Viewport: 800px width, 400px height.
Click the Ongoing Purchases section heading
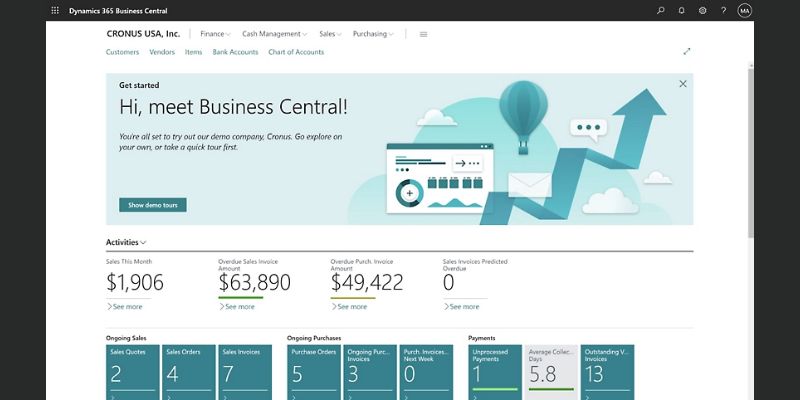tap(314, 338)
